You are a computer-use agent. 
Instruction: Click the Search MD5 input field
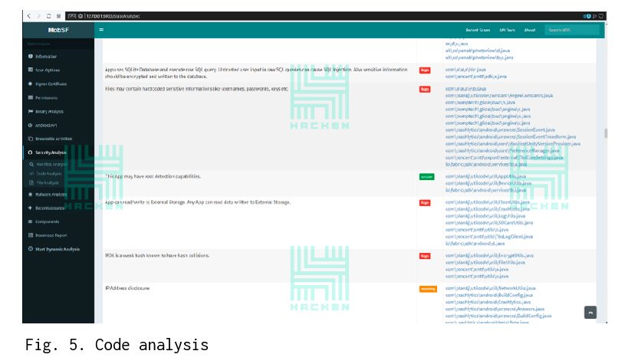(572, 30)
